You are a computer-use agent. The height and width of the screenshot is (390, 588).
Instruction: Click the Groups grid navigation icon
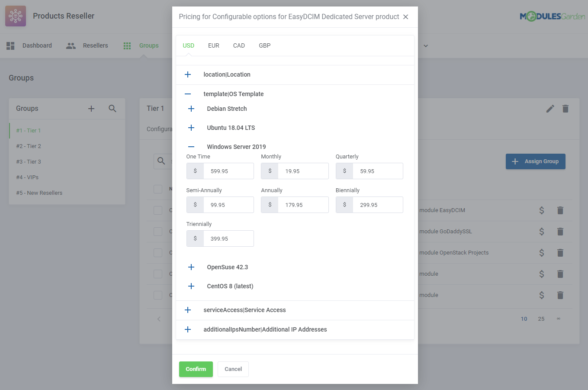coord(127,45)
